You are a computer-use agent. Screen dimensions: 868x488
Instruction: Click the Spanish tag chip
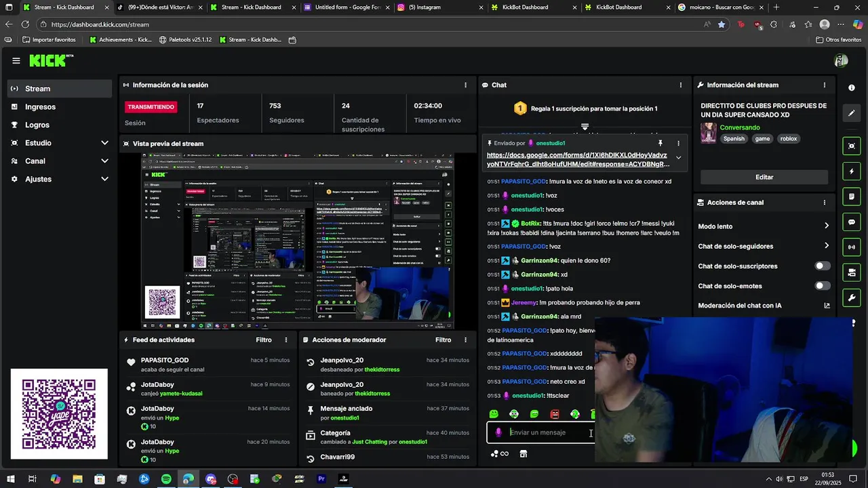click(x=734, y=139)
